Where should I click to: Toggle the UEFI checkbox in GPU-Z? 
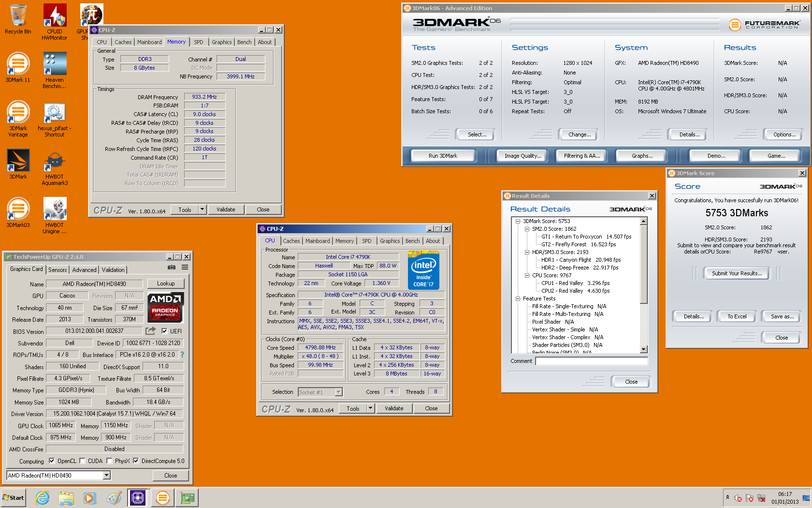coord(164,331)
